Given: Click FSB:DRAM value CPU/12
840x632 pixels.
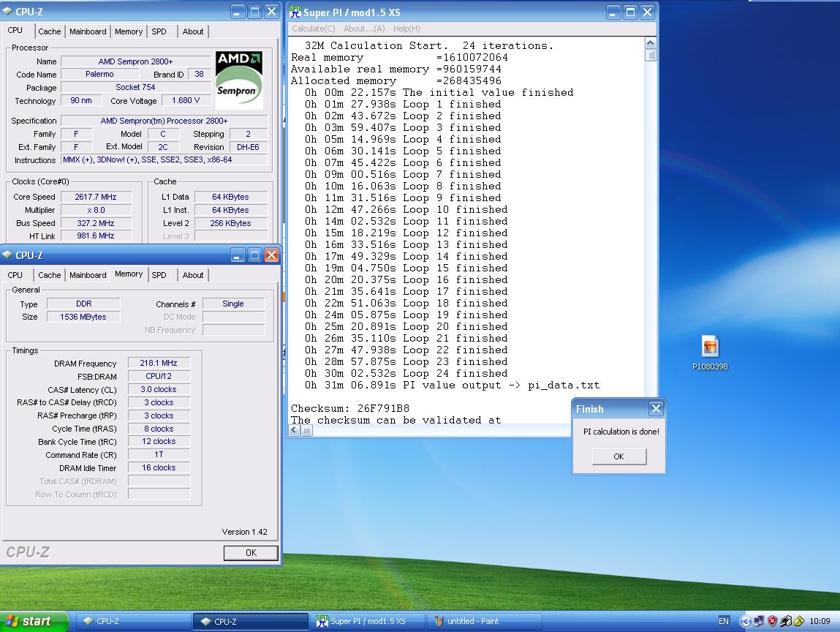Looking at the screenshot, I should click(x=159, y=376).
